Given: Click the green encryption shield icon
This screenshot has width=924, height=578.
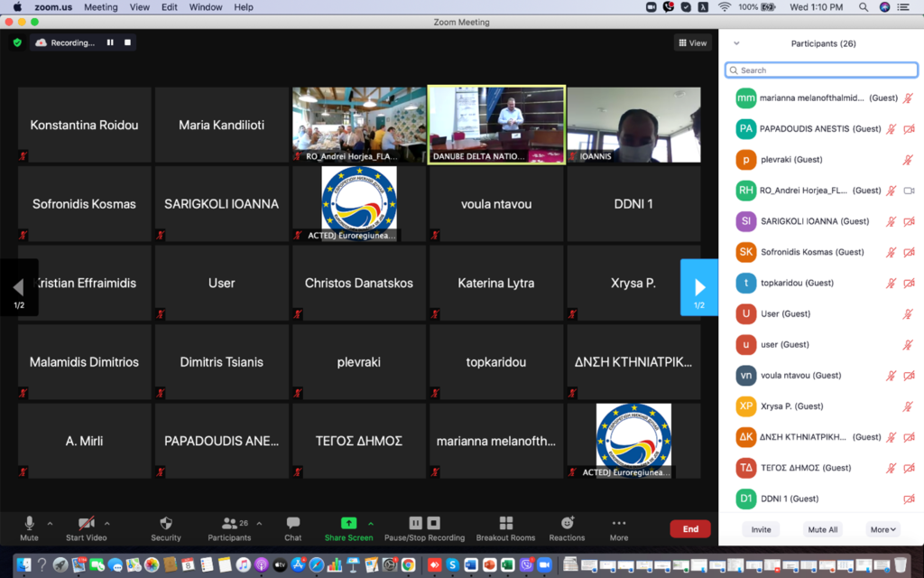Looking at the screenshot, I should click(x=17, y=42).
